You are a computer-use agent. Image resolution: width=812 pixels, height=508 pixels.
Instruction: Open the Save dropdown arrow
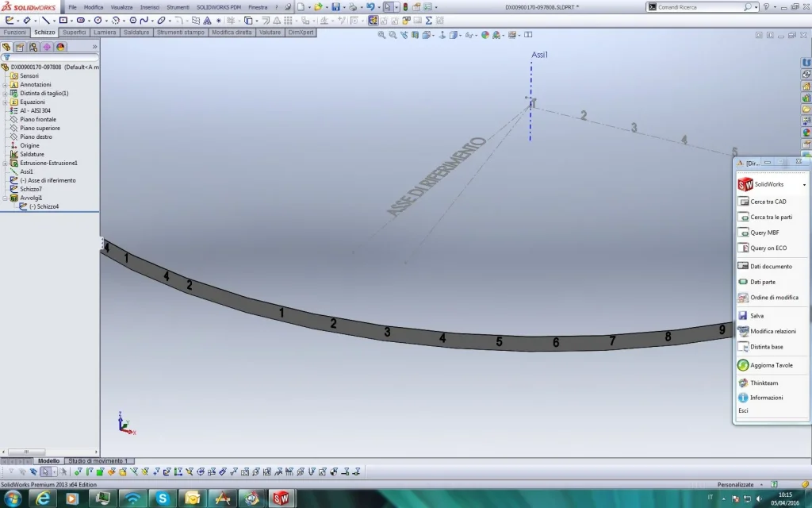coord(344,7)
